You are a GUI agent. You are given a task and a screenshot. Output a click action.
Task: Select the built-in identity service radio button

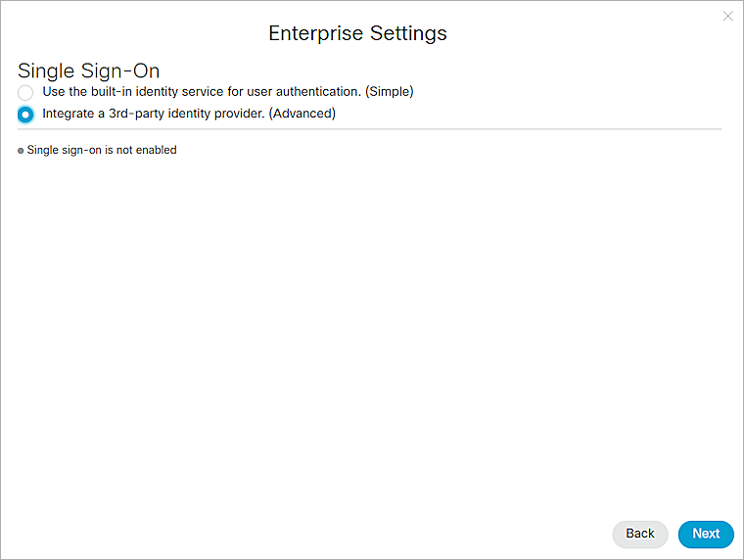tap(25, 92)
